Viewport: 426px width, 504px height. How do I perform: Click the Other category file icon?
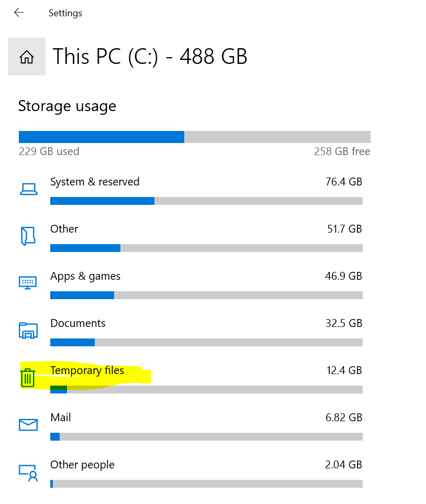point(28,236)
